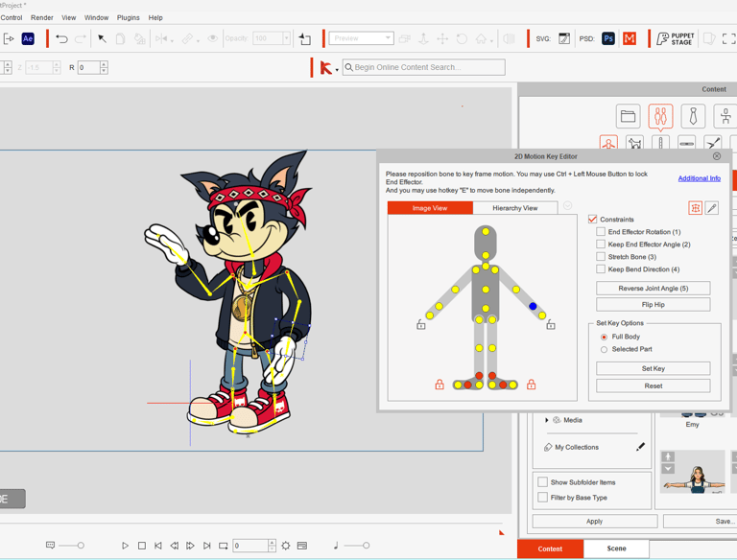The width and height of the screenshot is (737, 560).
Task: Adjust the audio volume slider
Action: click(356, 546)
